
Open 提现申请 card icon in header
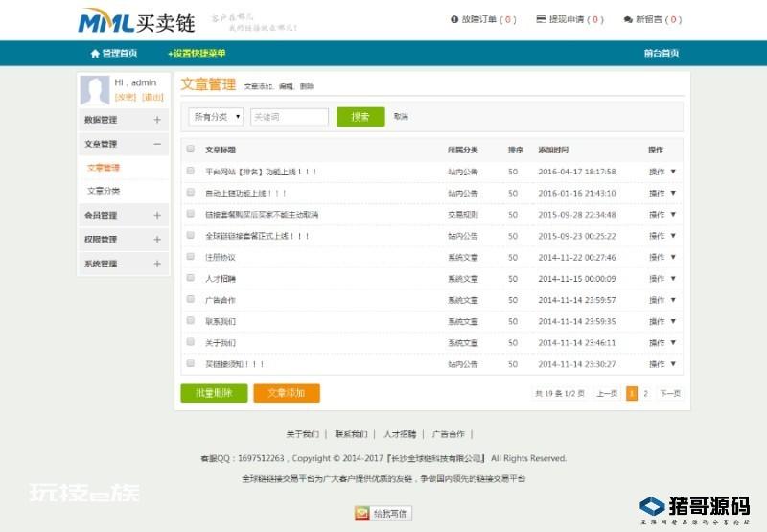(x=541, y=19)
